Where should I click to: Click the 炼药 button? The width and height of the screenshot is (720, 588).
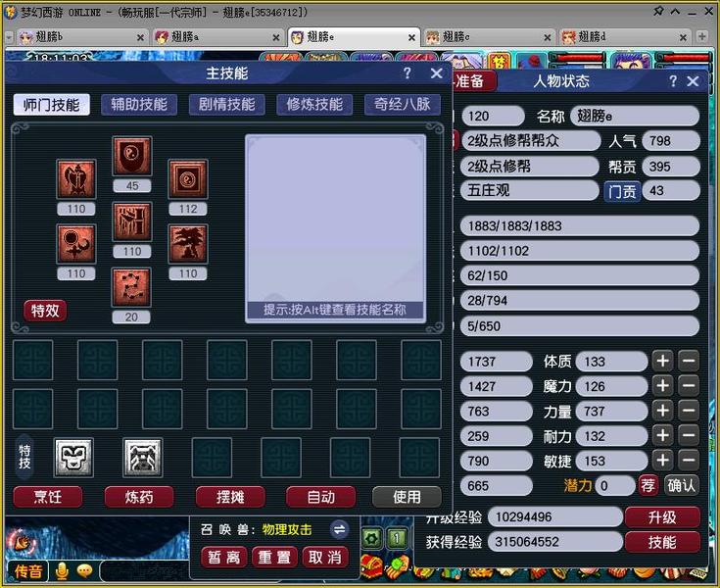pyautogui.click(x=139, y=497)
